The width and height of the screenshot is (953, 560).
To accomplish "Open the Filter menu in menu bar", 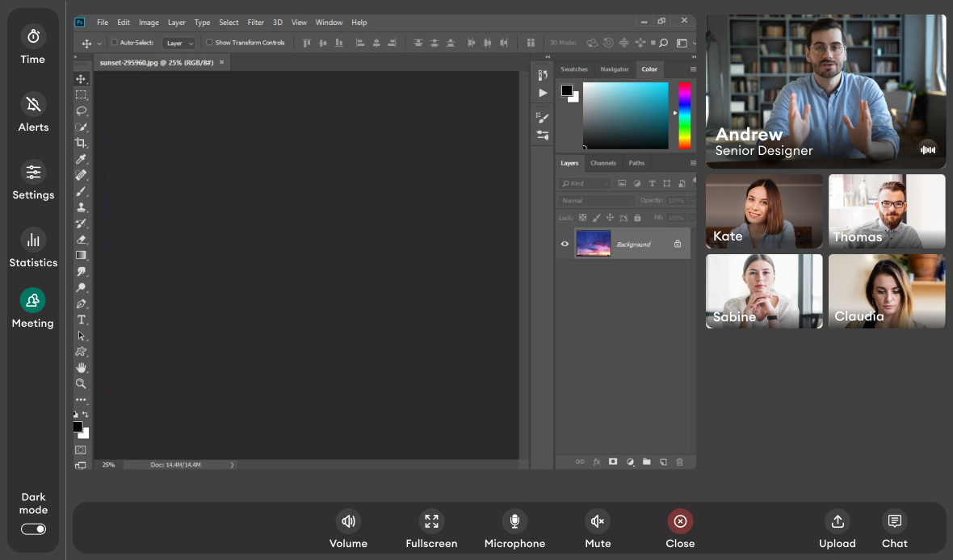I will click(x=255, y=23).
